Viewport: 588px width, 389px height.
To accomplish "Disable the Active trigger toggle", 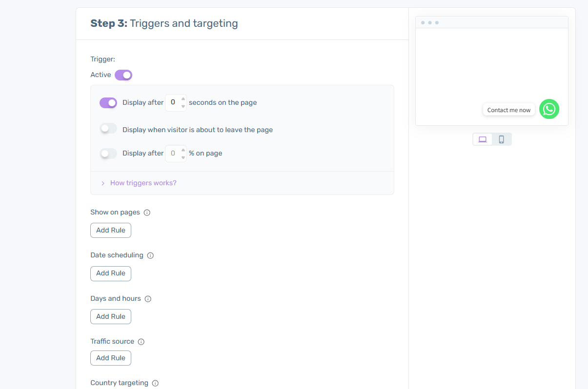I will pos(123,75).
